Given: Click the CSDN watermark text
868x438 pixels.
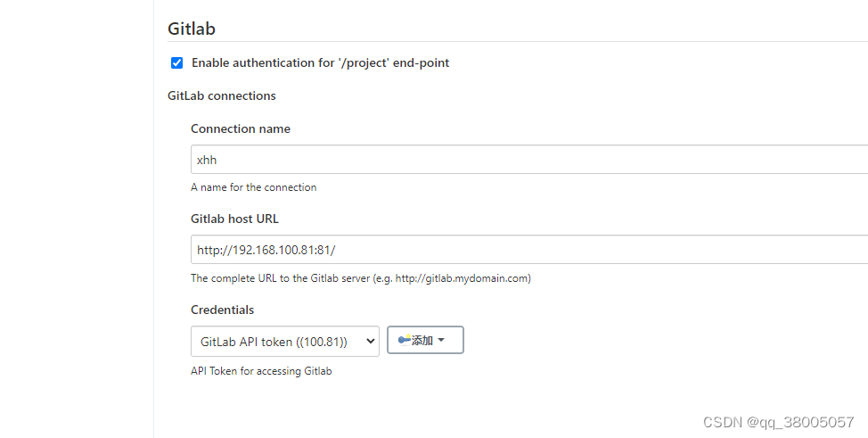Looking at the screenshot, I should 724,421.
